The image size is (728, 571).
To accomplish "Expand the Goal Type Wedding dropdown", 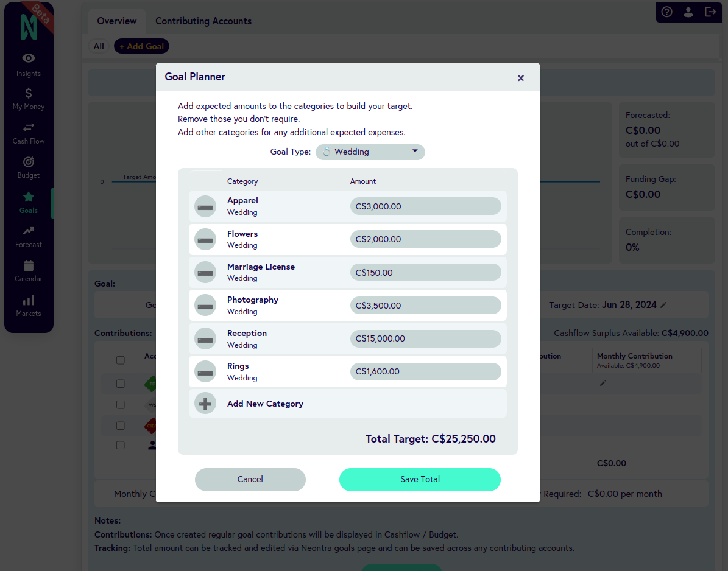I will tap(370, 152).
